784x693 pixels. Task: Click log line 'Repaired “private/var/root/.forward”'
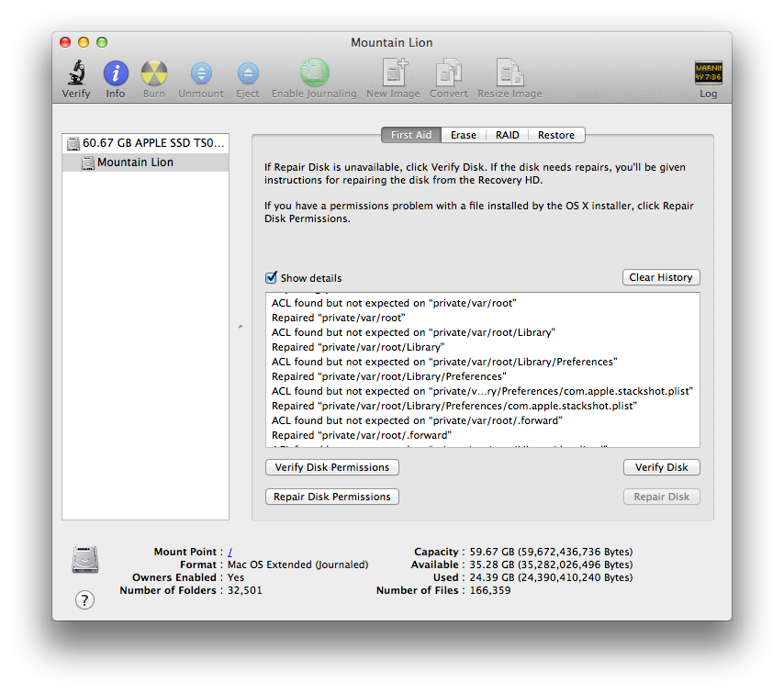(362, 435)
